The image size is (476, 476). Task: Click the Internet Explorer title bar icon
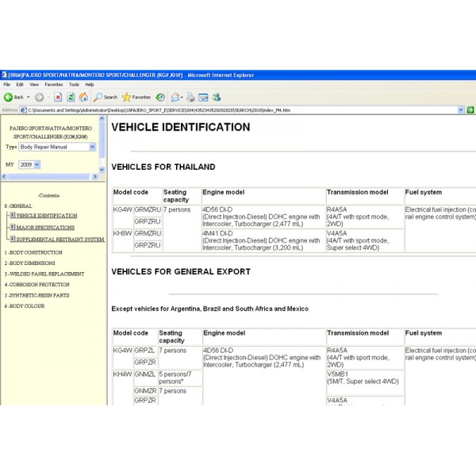4,75
